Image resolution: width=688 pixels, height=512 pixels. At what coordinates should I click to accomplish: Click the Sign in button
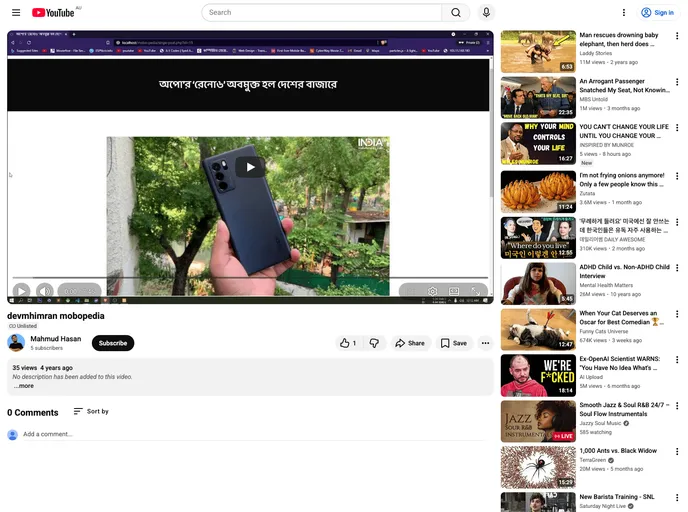click(658, 13)
